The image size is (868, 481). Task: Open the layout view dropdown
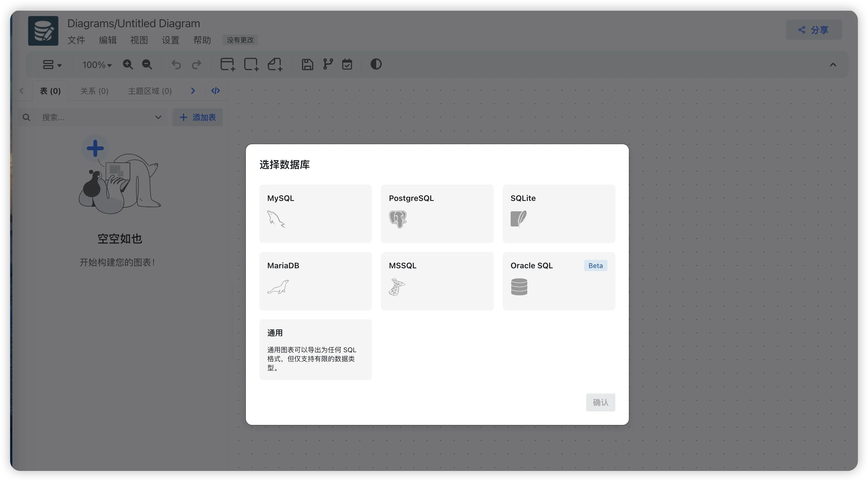pos(52,65)
